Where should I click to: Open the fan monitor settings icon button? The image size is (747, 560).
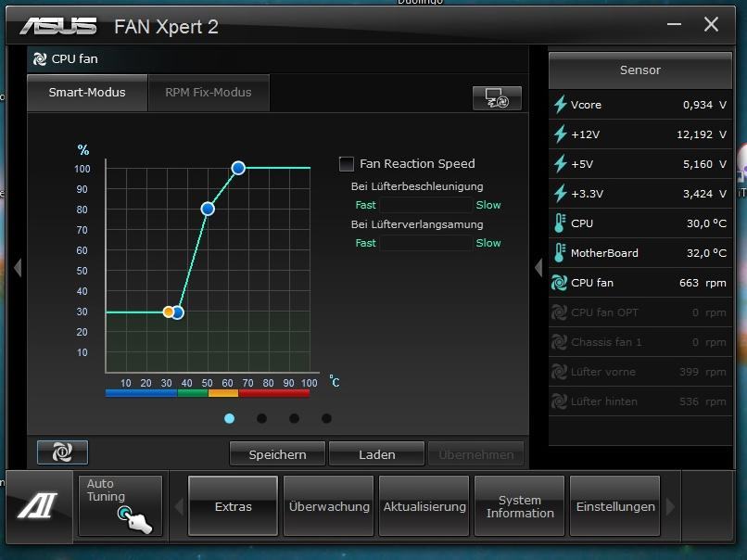click(497, 98)
